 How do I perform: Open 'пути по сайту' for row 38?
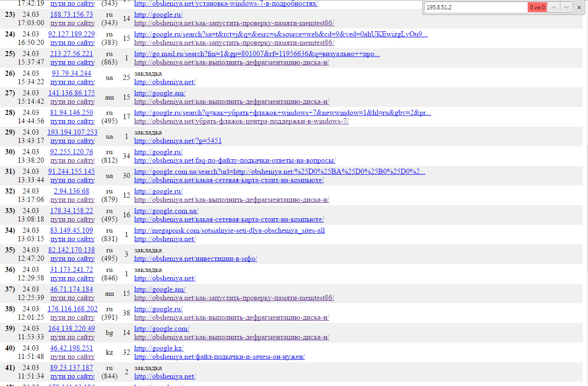[x=73, y=317]
